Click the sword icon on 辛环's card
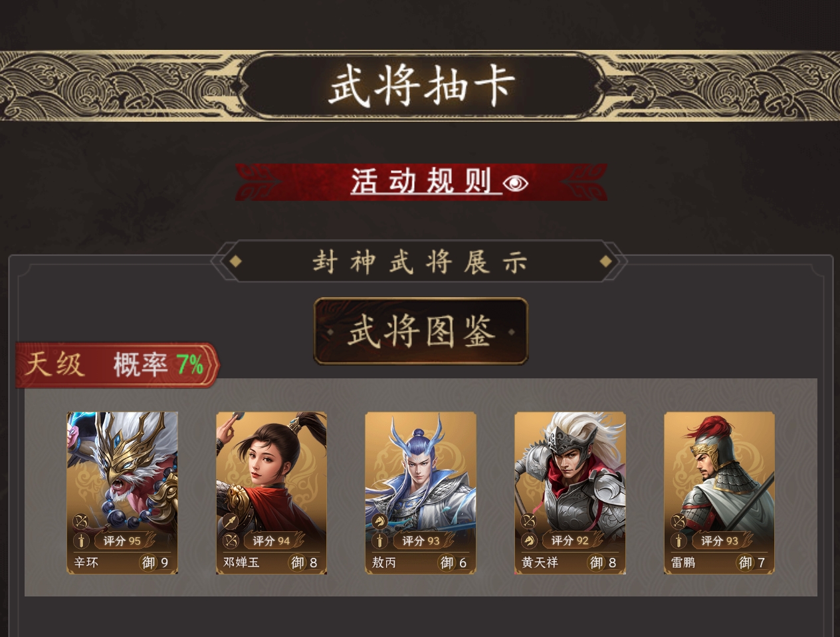The height and width of the screenshot is (637, 840). 80,540
